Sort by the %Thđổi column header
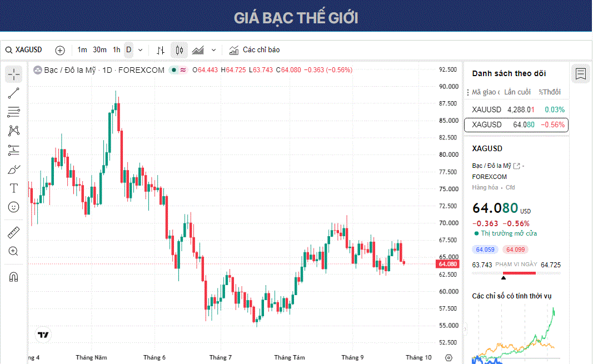The width and height of the screenshot is (593, 364). point(550,92)
